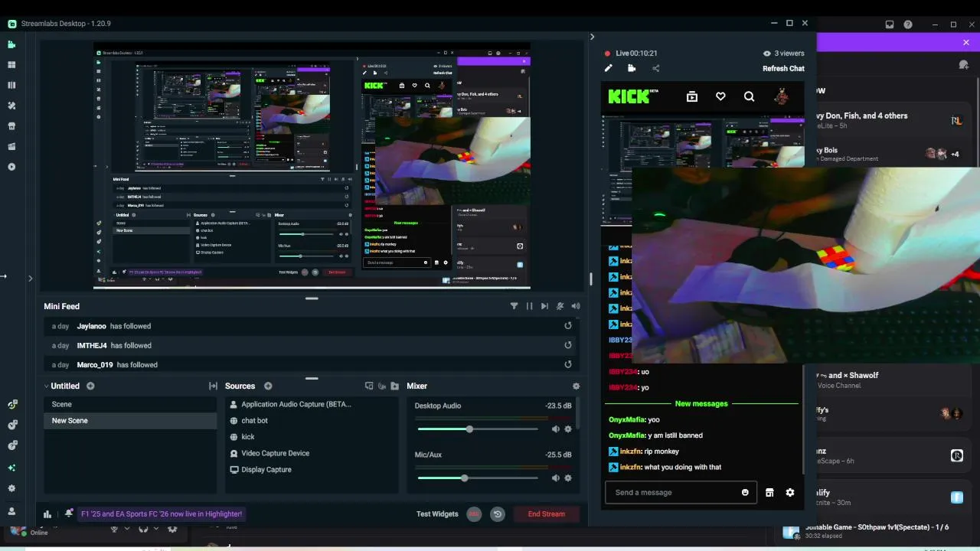
Task: Open Kick browse videos icon
Action: pyautogui.click(x=692, y=96)
